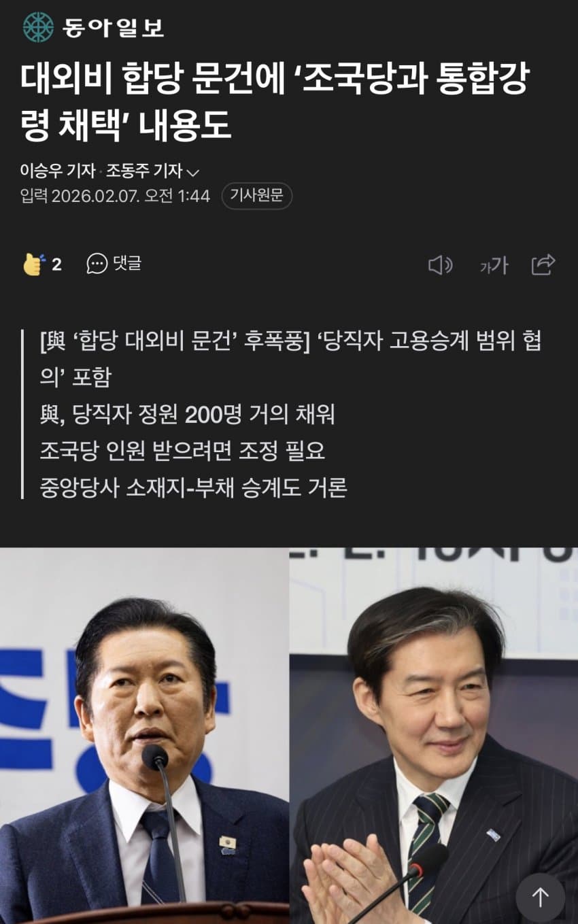
Task: Open the right photo of the man clapping
Action: point(434,736)
